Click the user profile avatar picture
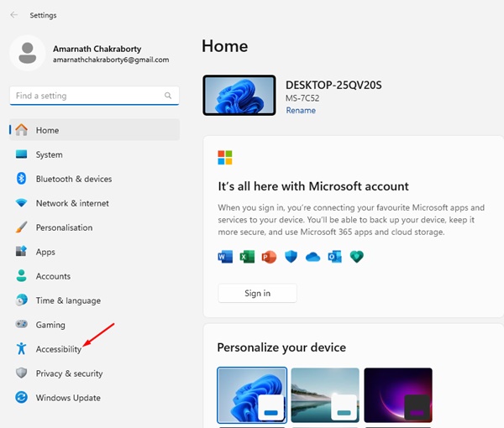 click(27, 53)
